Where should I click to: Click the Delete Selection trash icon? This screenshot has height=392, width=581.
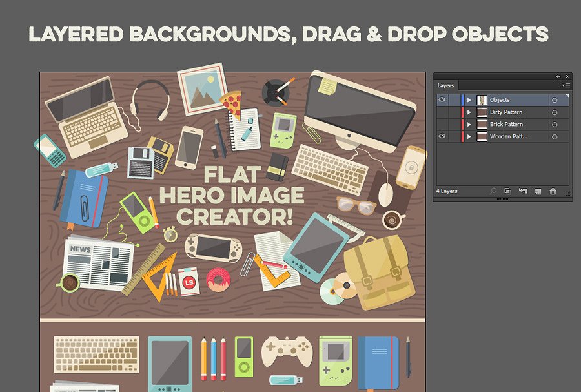(x=553, y=191)
